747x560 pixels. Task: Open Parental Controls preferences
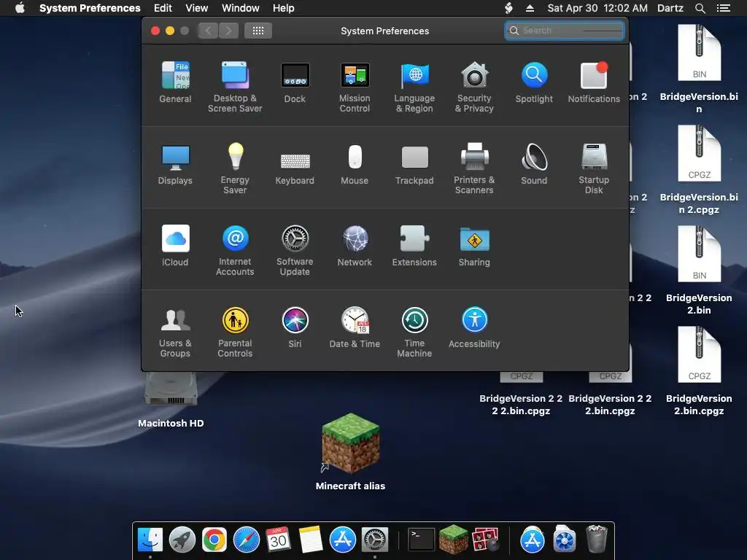pyautogui.click(x=235, y=332)
